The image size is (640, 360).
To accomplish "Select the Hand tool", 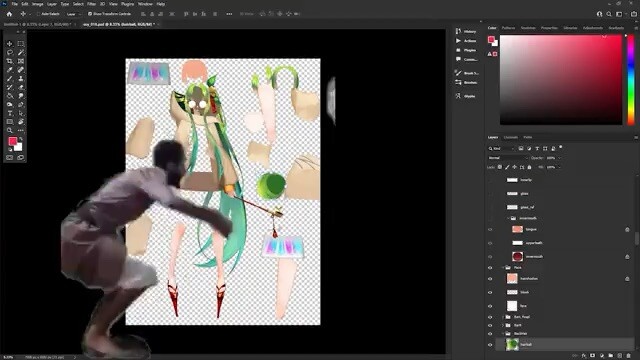I will pos(20,122).
